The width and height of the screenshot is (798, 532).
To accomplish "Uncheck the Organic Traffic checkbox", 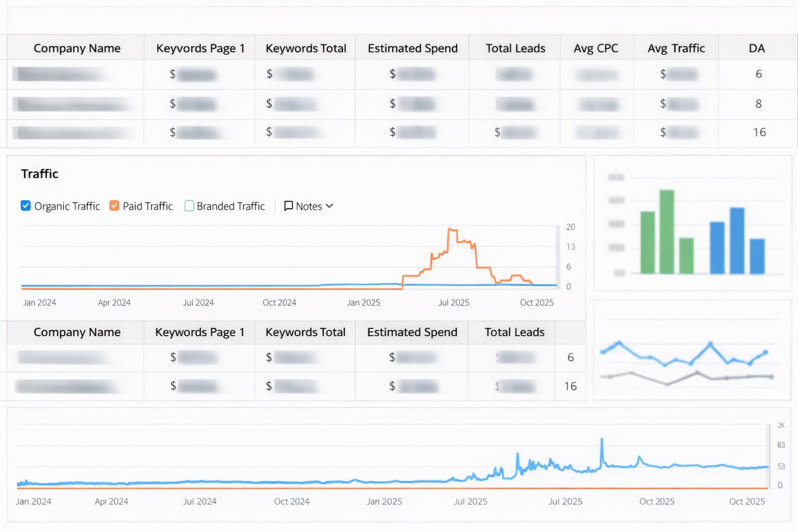I will tap(25, 206).
